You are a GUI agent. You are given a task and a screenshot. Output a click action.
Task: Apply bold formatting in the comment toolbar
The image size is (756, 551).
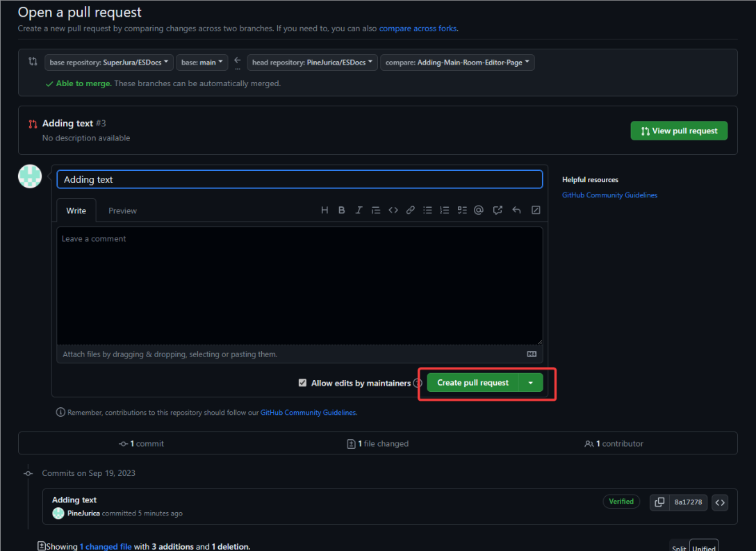pos(342,211)
